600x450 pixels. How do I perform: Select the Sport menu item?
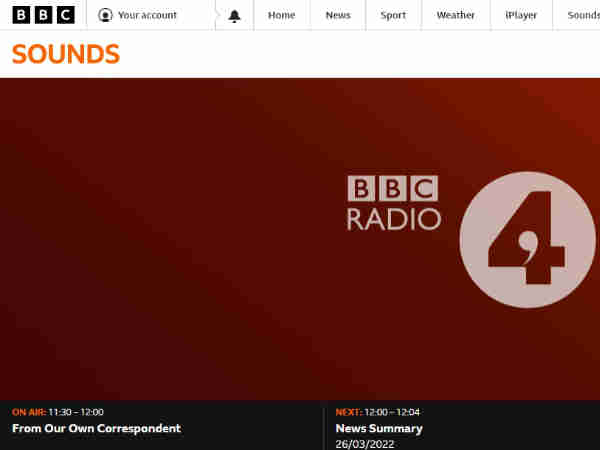[393, 15]
